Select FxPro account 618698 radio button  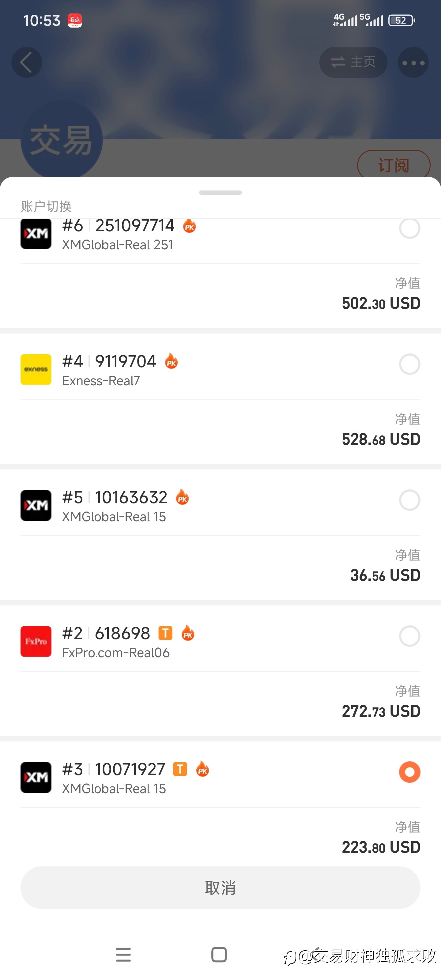(409, 636)
